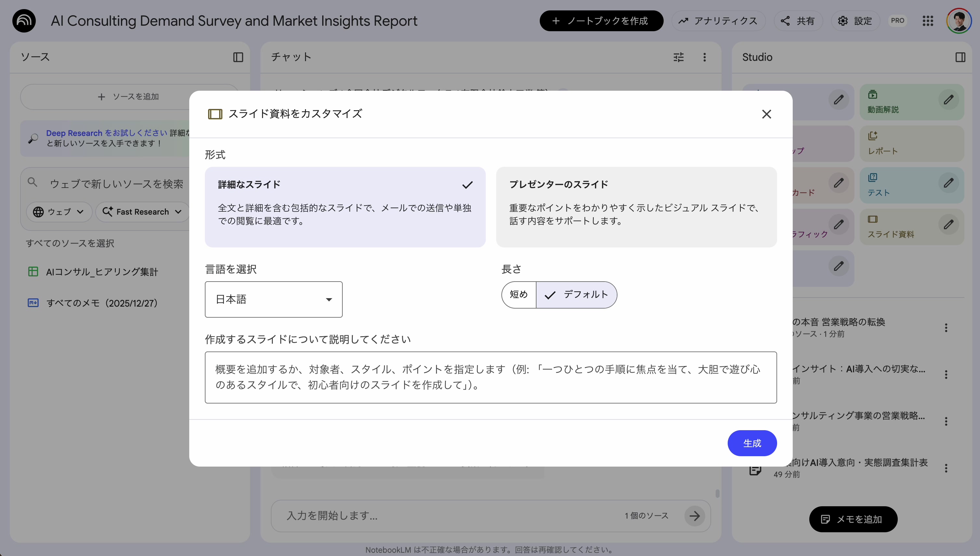Open the ウェブ source filter dropdown

click(x=59, y=212)
